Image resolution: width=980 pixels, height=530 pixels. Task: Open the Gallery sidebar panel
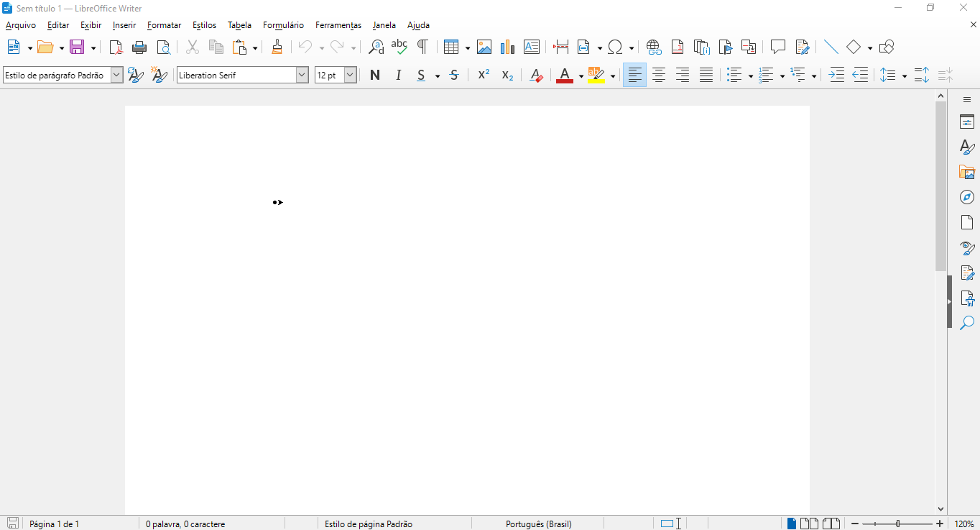pos(967,172)
